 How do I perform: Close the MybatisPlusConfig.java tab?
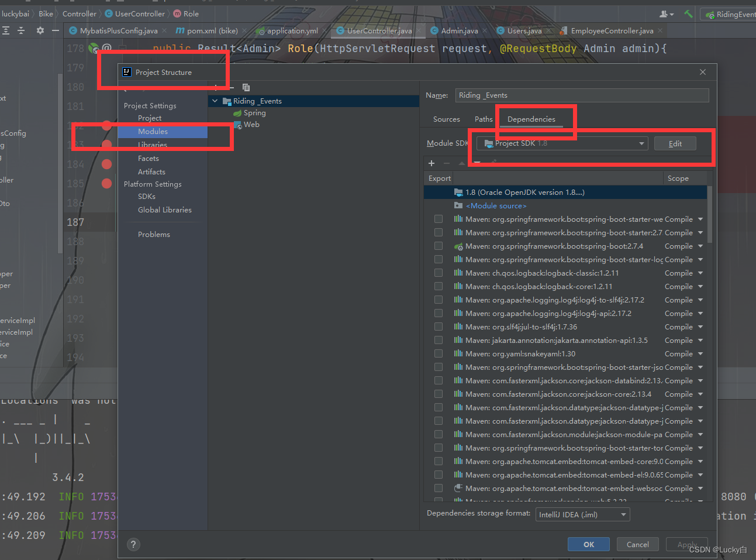164,31
